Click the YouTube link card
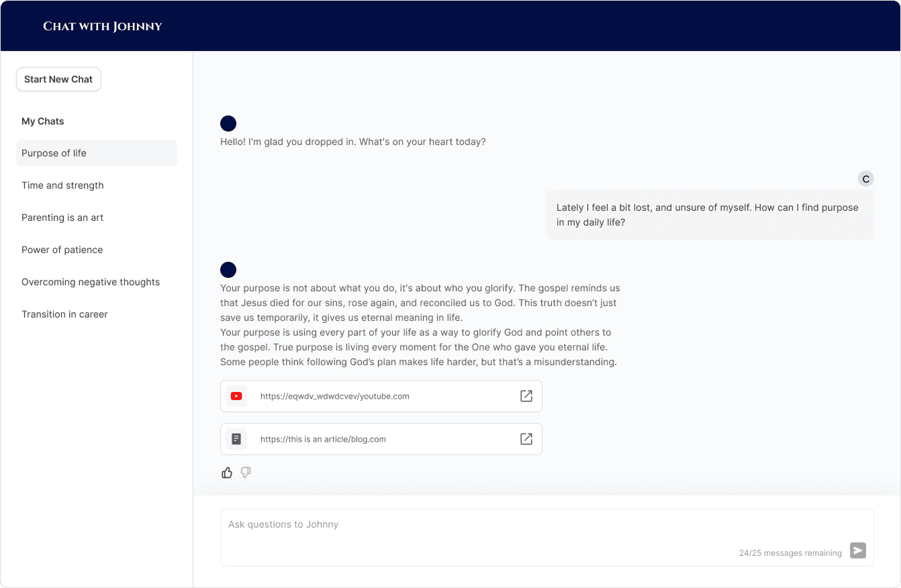 click(x=381, y=396)
